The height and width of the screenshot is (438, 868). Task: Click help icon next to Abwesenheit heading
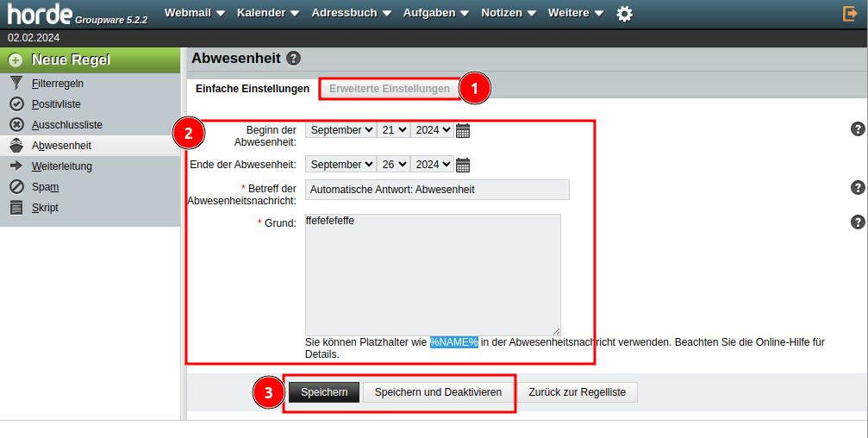pos(293,59)
